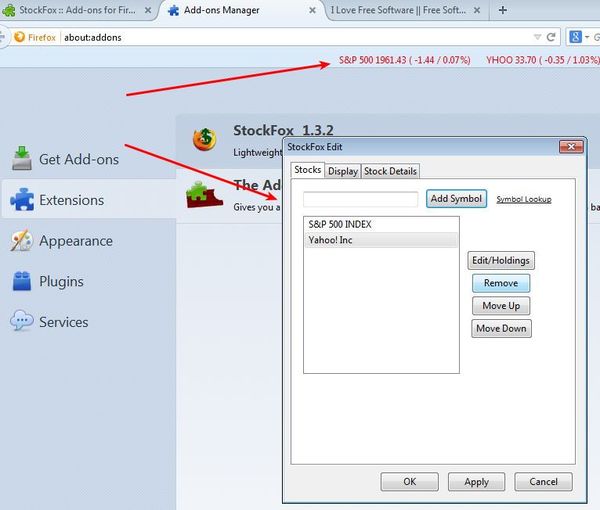Viewport: 600px width, 510px height.
Task: Click the Add Symbol button
Action: (x=456, y=199)
